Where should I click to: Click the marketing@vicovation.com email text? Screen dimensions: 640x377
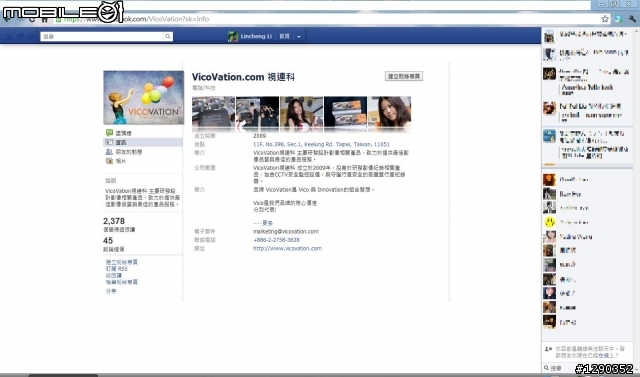pyautogui.click(x=286, y=231)
